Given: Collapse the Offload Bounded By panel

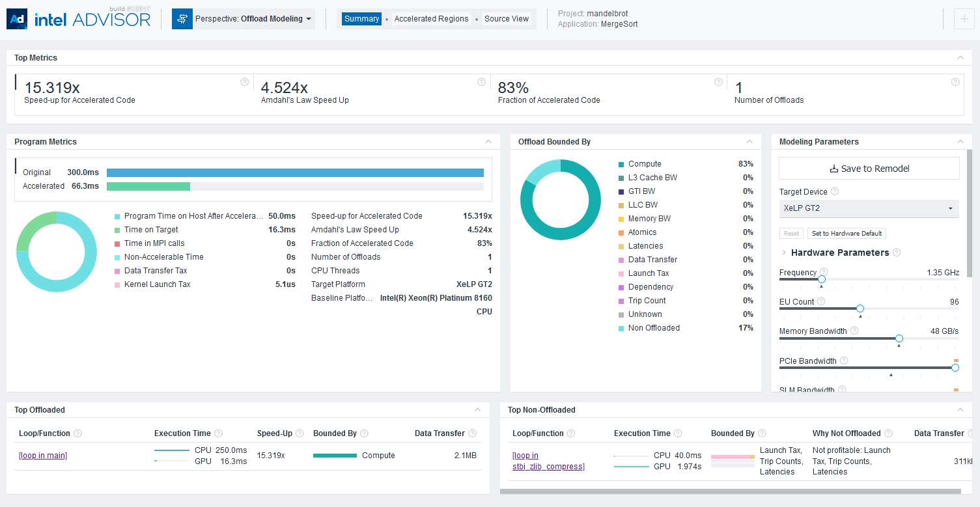Looking at the screenshot, I should click(749, 142).
